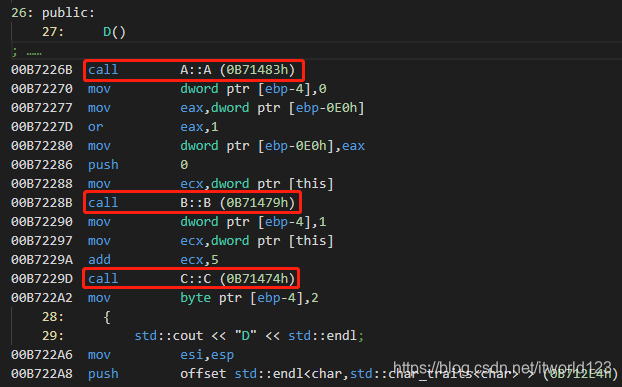Click the address 00B7229D
Screen dimensions: 622x387
coord(42,279)
